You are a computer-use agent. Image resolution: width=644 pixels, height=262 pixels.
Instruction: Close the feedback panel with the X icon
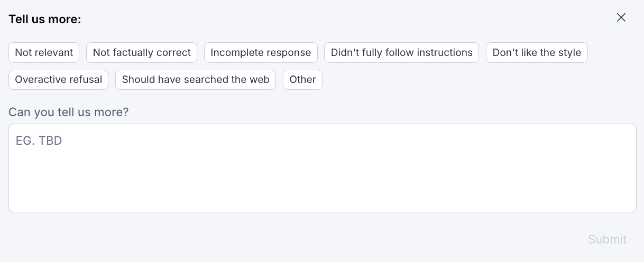tap(621, 17)
